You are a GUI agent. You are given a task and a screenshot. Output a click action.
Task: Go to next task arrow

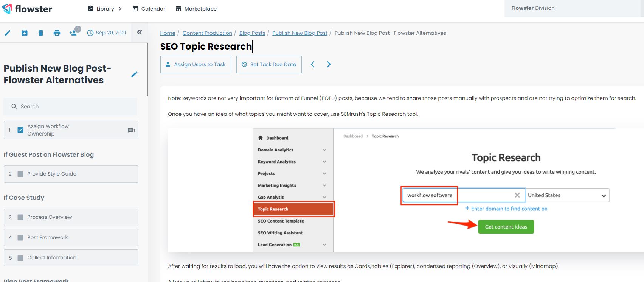pos(329,64)
